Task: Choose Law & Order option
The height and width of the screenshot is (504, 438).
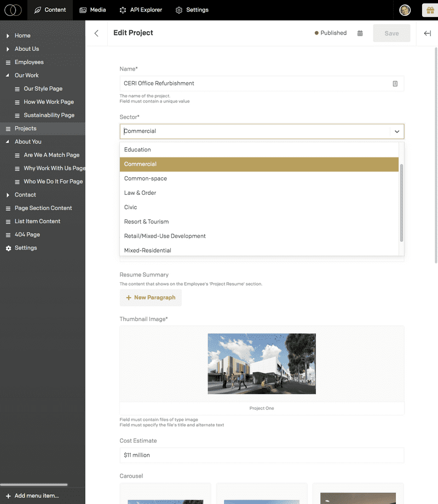Action: [259, 193]
